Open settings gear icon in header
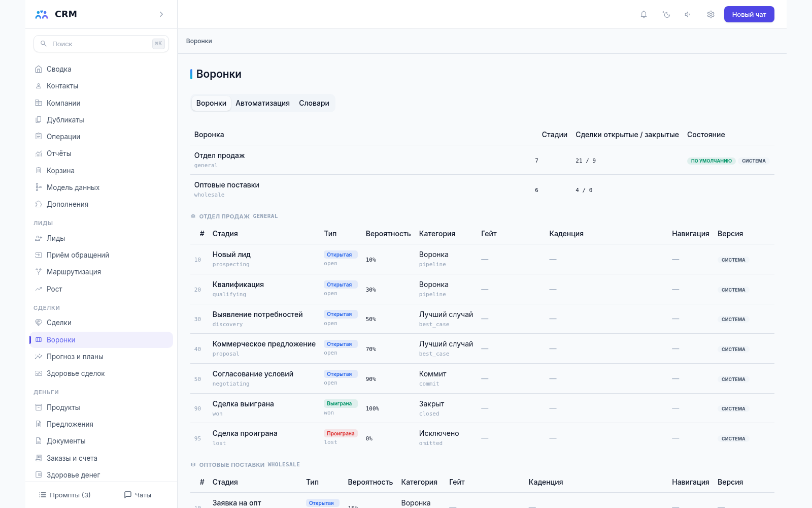 click(710, 14)
